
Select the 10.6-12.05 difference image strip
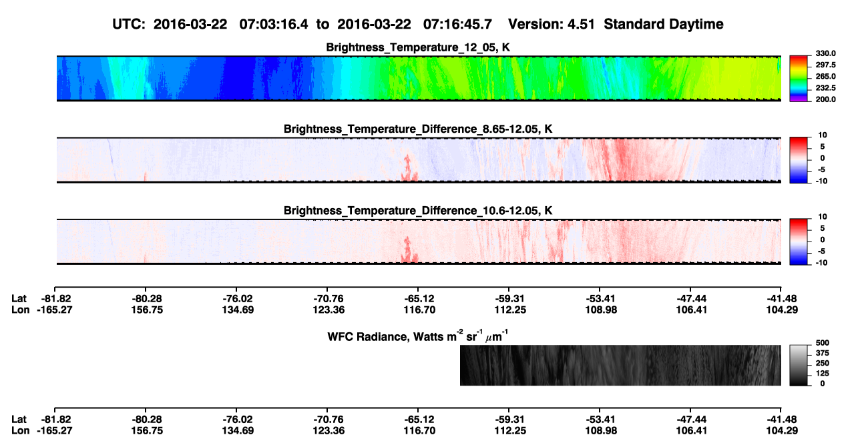(x=419, y=242)
